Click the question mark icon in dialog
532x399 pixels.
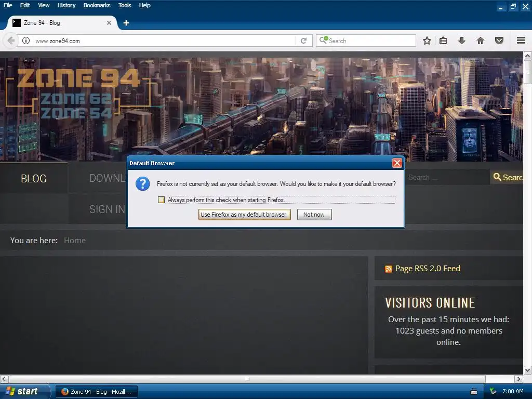142,184
